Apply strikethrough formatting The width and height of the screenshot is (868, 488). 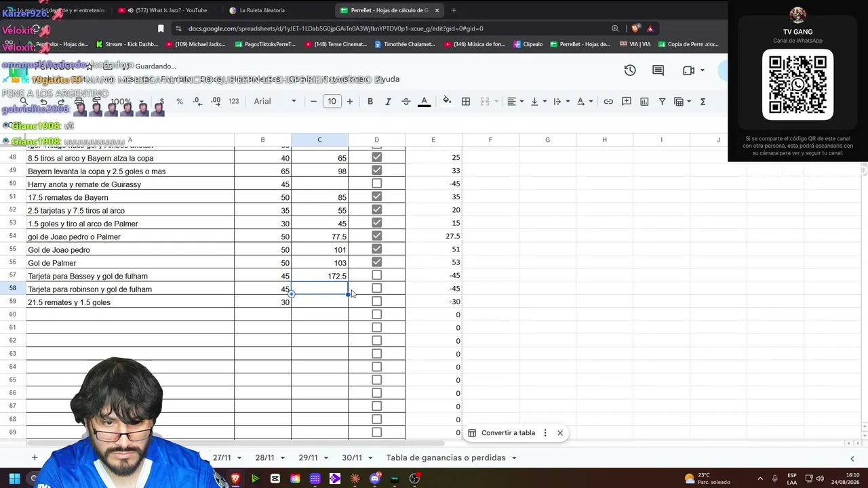click(406, 102)
